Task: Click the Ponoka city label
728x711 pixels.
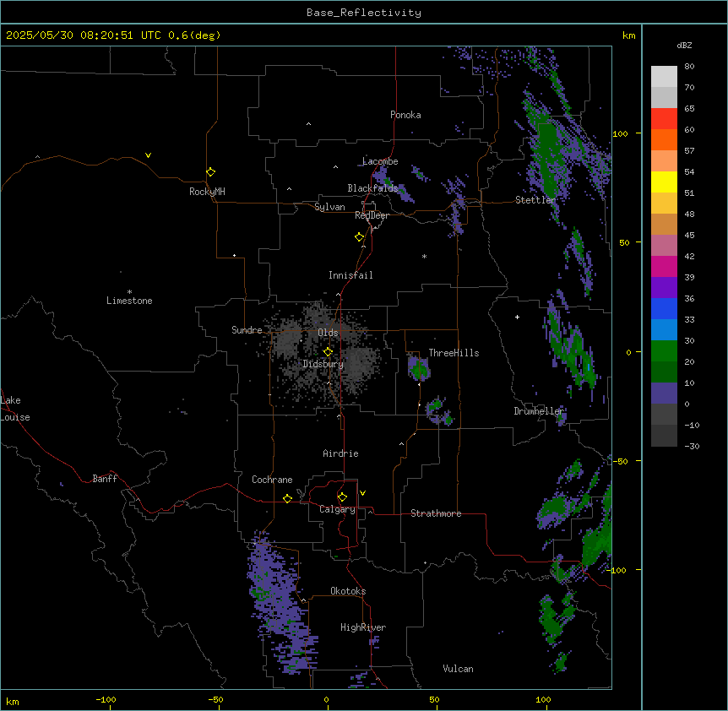Action: (x=405, y=115)
